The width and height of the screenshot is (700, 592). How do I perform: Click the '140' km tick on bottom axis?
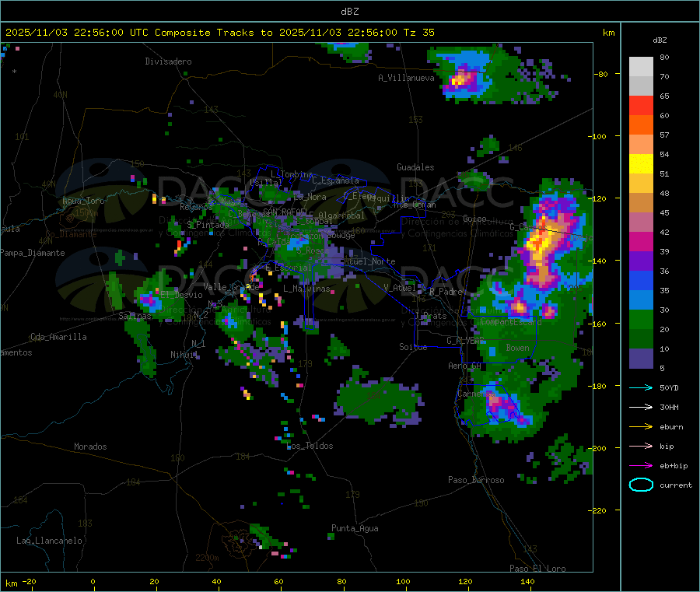point(527,581)
